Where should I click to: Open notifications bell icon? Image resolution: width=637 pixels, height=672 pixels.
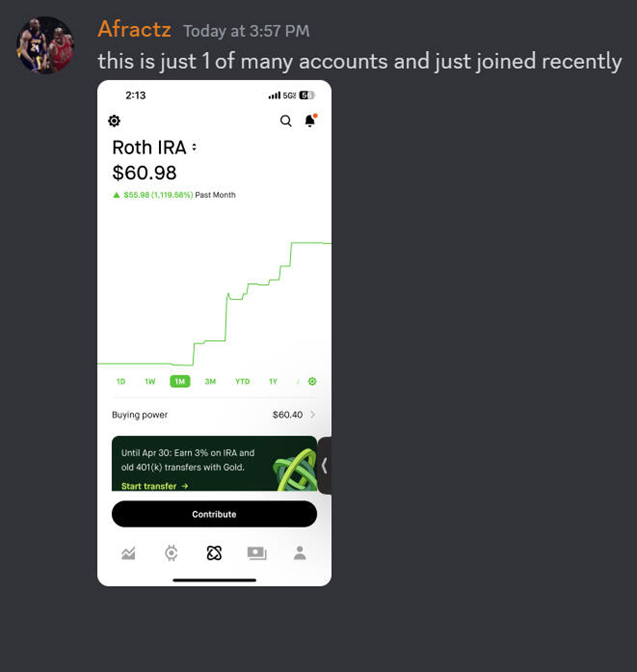(310, 120)
